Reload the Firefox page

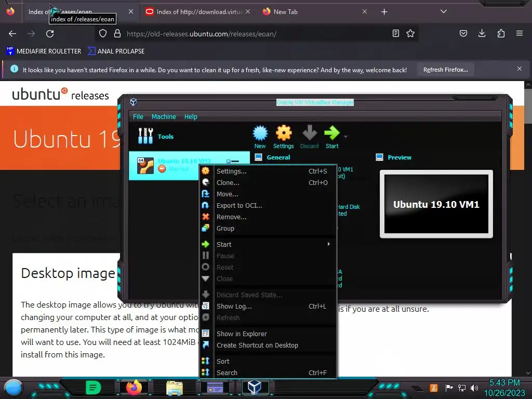coord(50,34)
